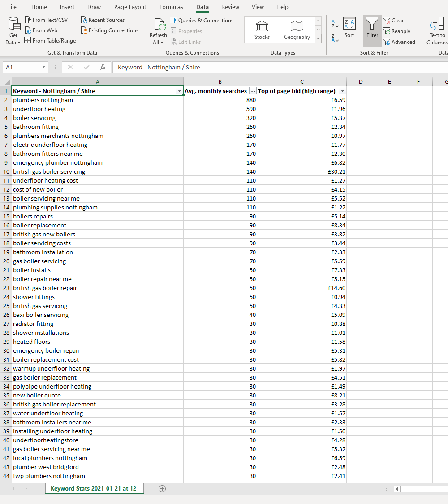
Task: Open the File tab
Action: coord(12,7)
